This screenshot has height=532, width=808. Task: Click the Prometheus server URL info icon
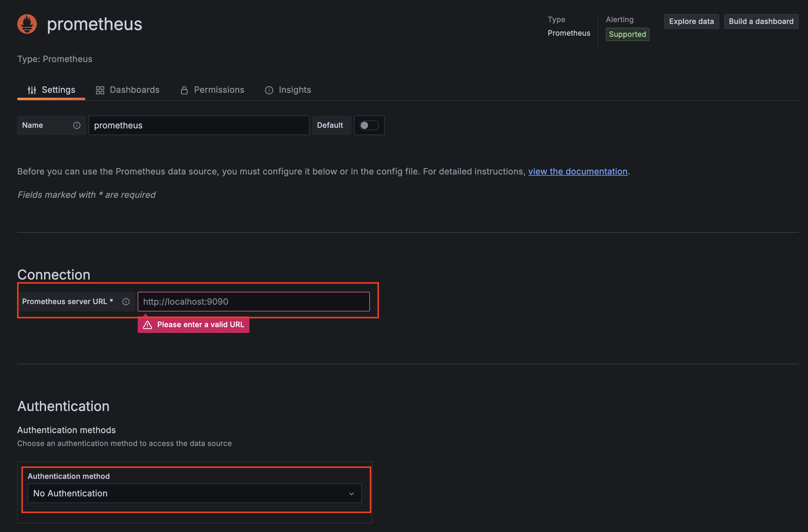[126, 302]
